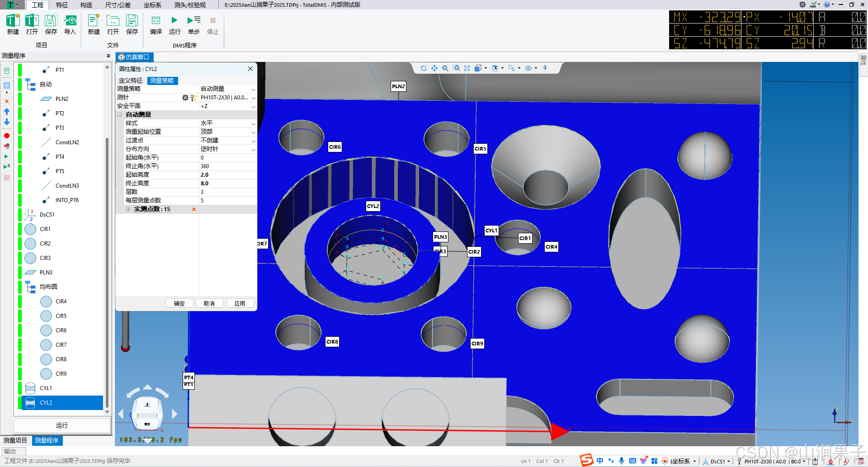This screenshot has height=467, width=868.
Task: Edit the 起始高度 value field
Action: [x=228, y=175]
